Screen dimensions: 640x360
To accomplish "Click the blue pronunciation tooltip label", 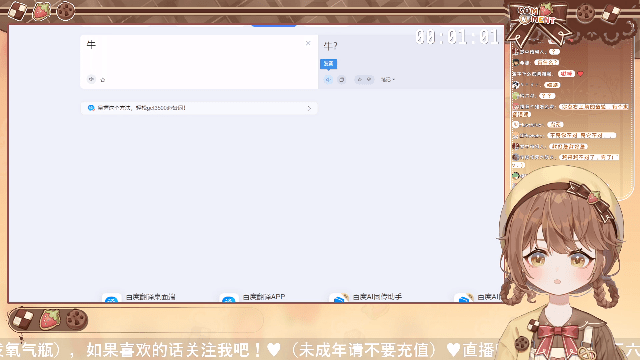I will 328,64.
